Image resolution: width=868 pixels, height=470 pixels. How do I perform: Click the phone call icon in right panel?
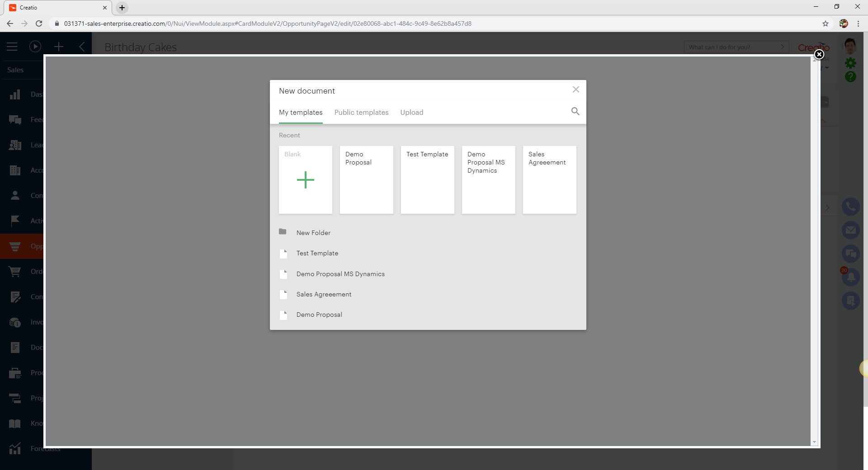click(x=850, y=207)
